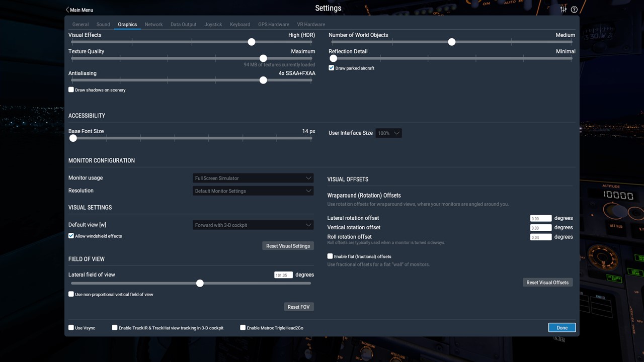Open the Monitor usage dropdown
Viewport: 644px width, 362px height.
pyautogui.click(x=253, y=178)
